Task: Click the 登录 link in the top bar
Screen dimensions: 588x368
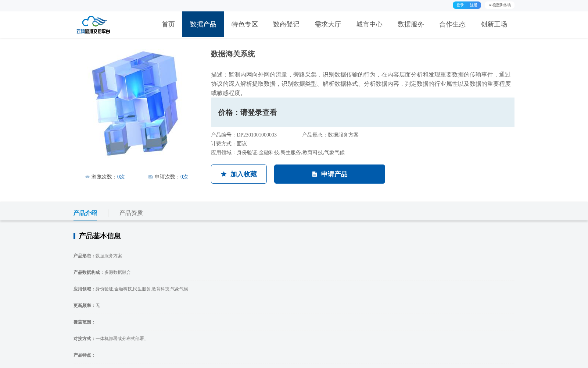Action: [x=460, y=5]
